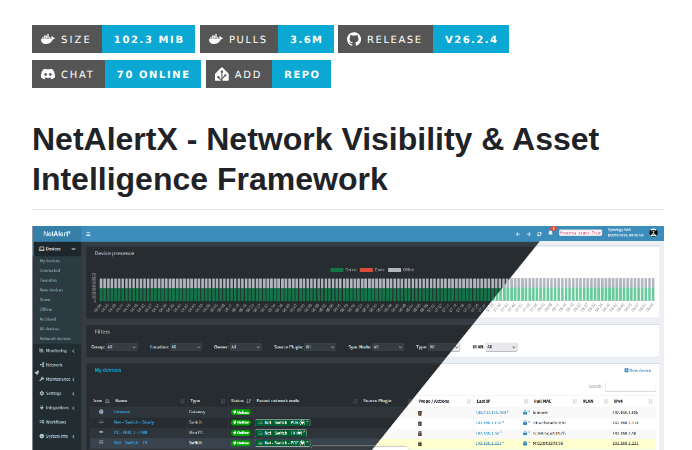Open the Docker PULLS 3.6M badge
Screen dimensions: 692x450
pyautogui.click(x=267, y=39)
